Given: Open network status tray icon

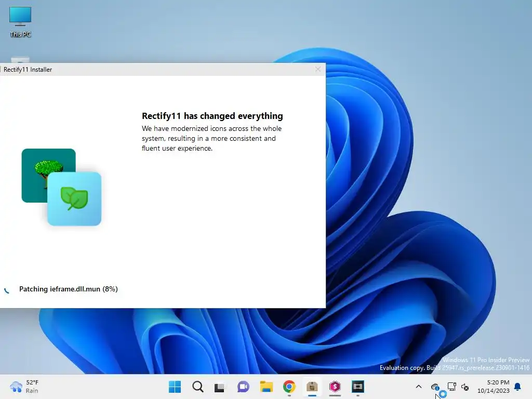Looking at the screenshot, I should click(451, 387).
